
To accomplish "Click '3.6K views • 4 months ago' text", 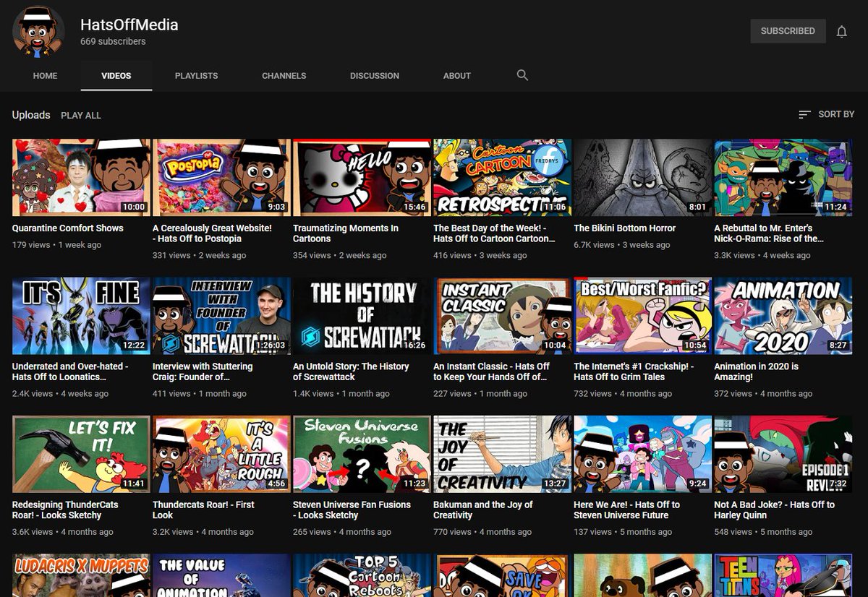I will (x=63, y=532).
